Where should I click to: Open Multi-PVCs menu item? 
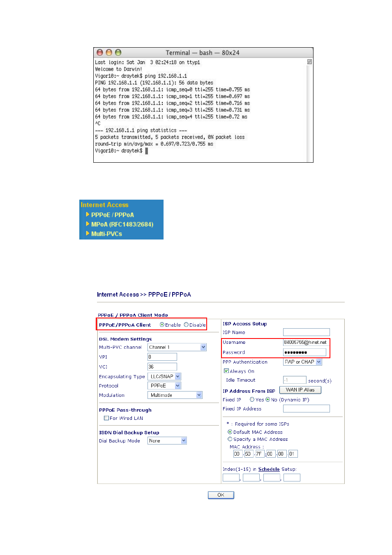click(106, 234)
